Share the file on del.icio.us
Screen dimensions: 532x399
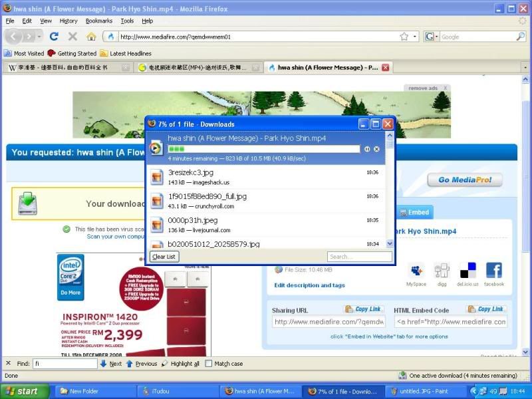click(467, 273)
